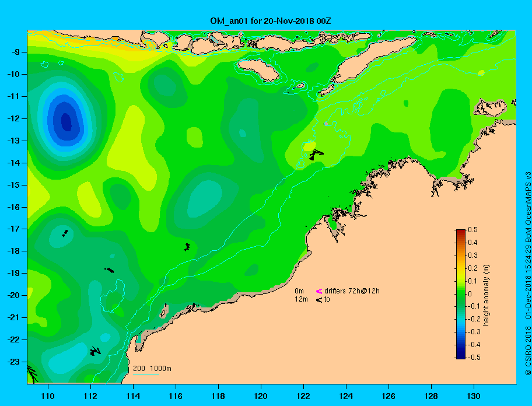This screenshot has width=532, height=406.
Task: Click the CSIRO copyright and timestamp text
Action: click(527, 274)
